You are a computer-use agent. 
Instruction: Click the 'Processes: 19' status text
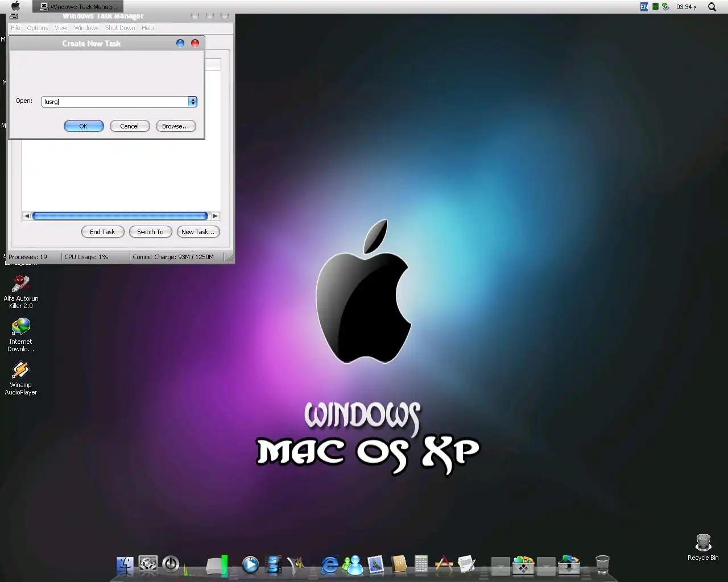(28, 257)
